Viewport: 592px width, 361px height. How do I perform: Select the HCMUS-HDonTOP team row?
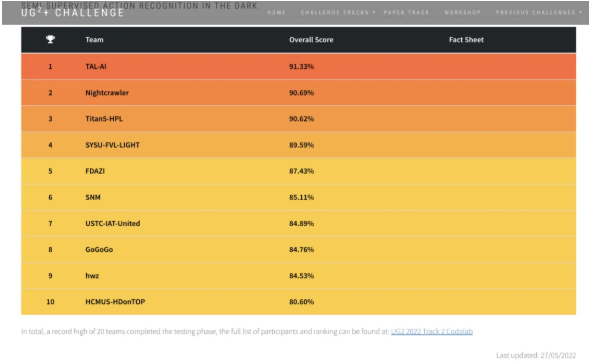pos(298,302)
